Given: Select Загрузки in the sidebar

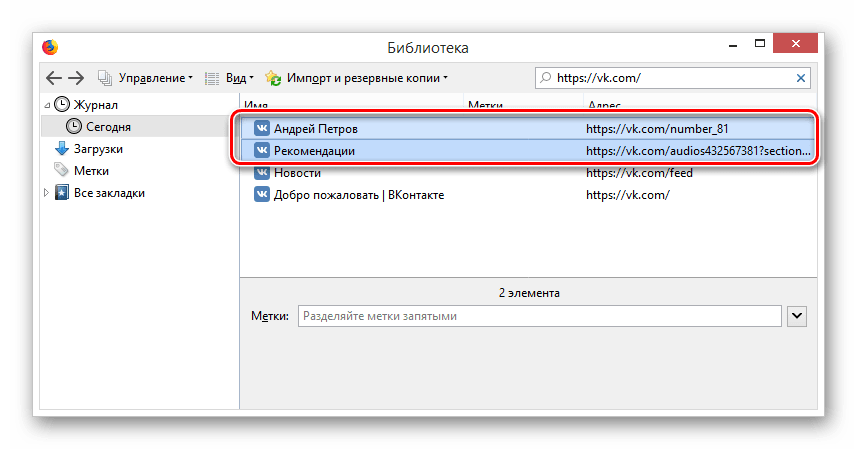Looking at the screenshot, I should [98, 149].
